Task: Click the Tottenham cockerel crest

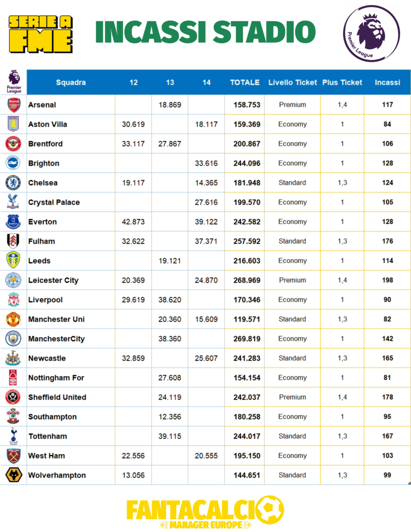Action: [x=14, y=436]
